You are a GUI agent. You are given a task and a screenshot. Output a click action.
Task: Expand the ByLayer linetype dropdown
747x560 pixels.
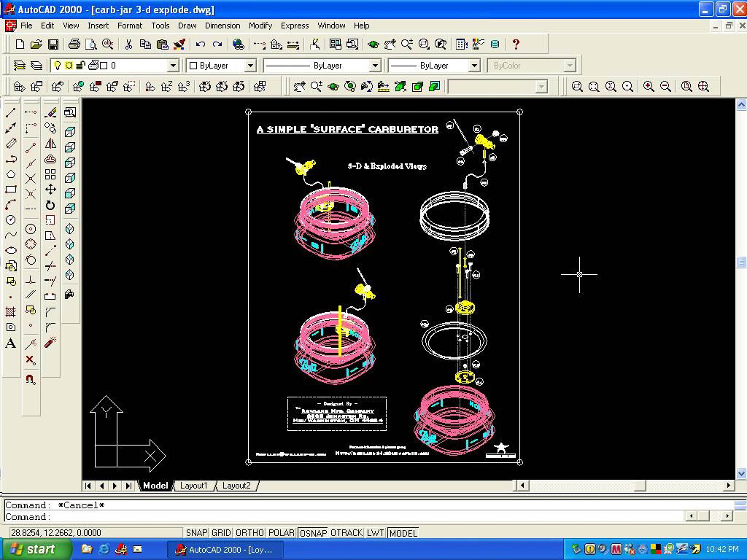[375, 66]
